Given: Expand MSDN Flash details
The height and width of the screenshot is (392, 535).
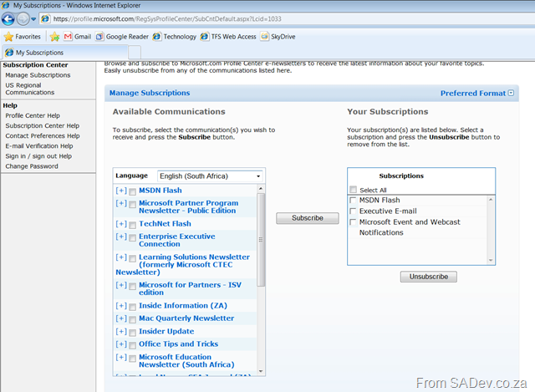Looking at the screenshot, I should click(x=121, y=191).
